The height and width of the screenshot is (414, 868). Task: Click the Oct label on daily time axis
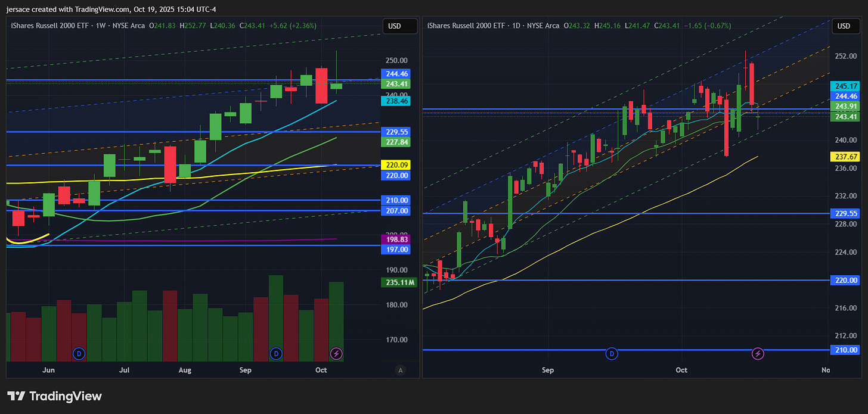pyautogui.click(x=681, y=370)
